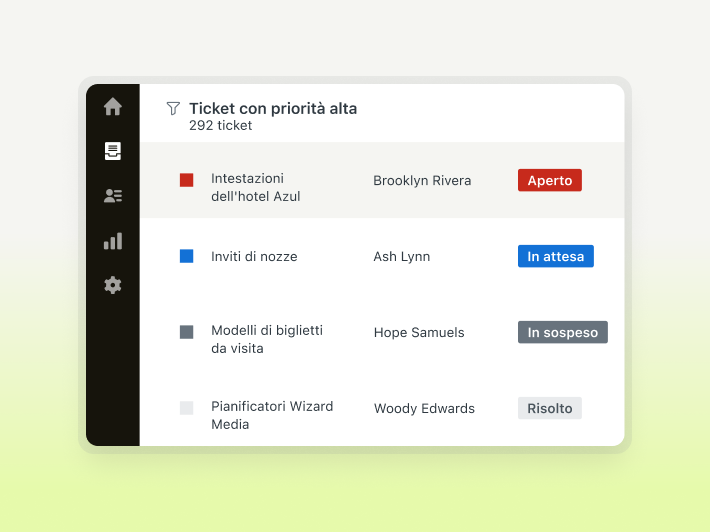Image resolution: width=710 pixels, height=532 pixels.
Task: Click the red Aperto status badge
Action: pos(549,180)
